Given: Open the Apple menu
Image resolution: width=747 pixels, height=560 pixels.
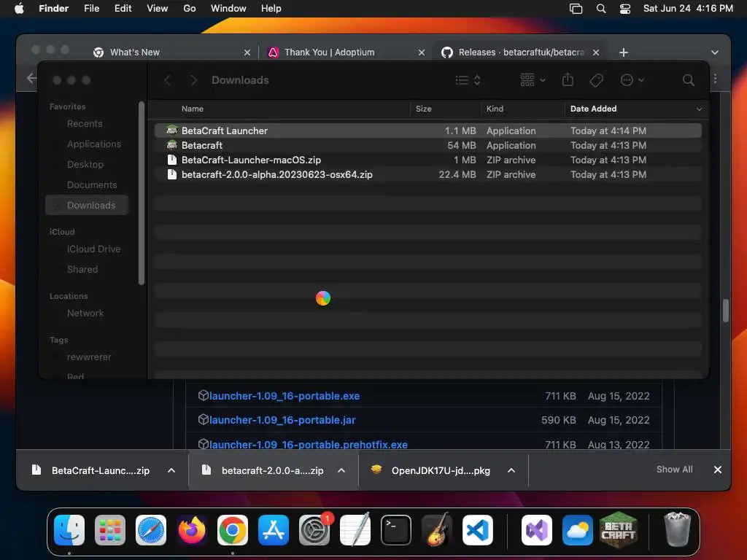Looking at the screenshot, I should (19, 9).
